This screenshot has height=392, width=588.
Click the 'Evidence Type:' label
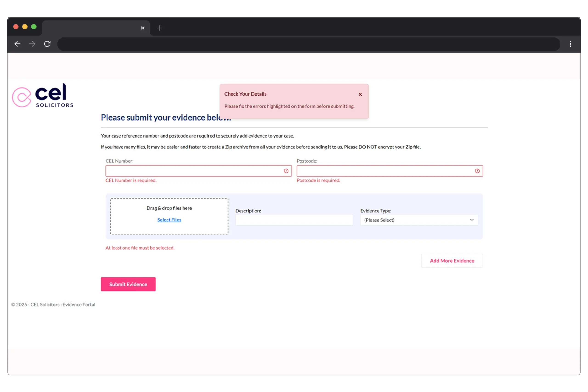[x=376, y=211]
